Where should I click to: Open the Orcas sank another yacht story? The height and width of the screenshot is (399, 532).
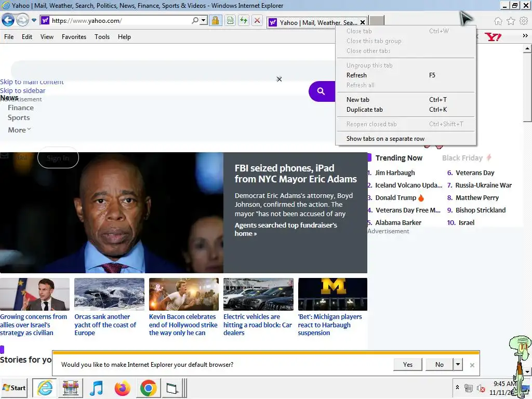(x=105, y=325)
